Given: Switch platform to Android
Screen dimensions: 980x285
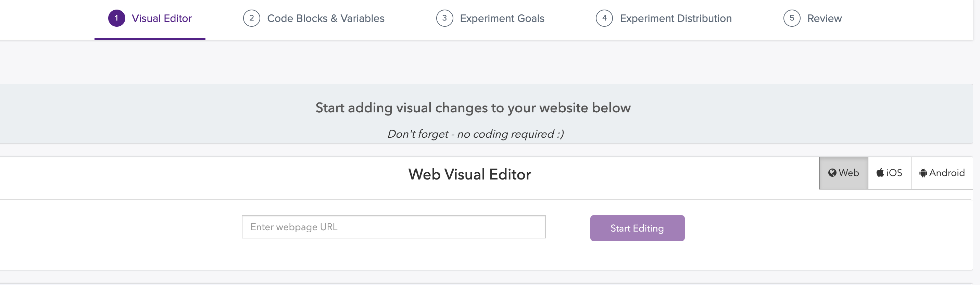Looking at the screenshot, I should point(942,173).
